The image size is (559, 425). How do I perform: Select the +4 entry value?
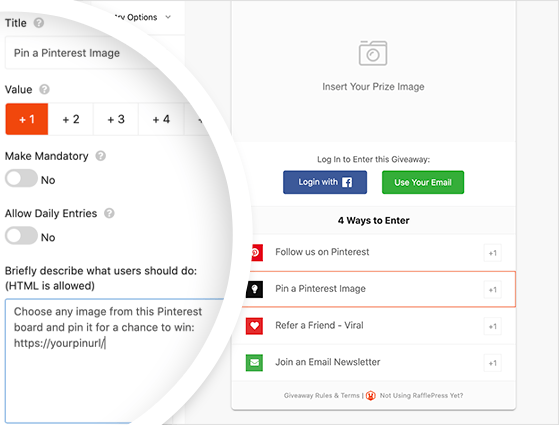[161, 119]
